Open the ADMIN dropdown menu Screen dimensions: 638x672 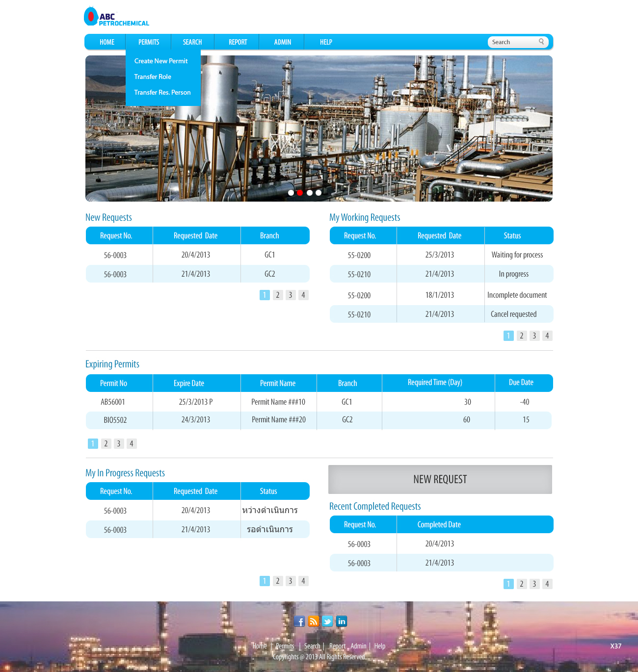[x=282, y=42]
